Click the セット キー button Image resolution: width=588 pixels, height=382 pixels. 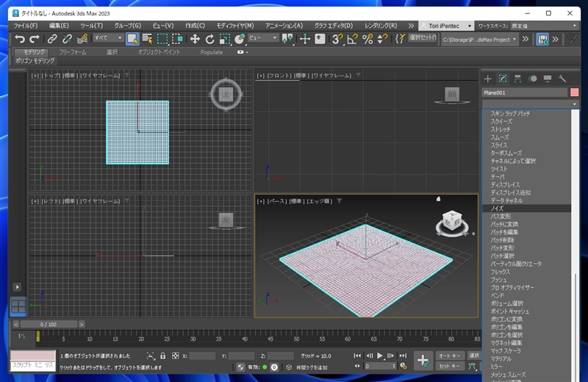point(450,366)
